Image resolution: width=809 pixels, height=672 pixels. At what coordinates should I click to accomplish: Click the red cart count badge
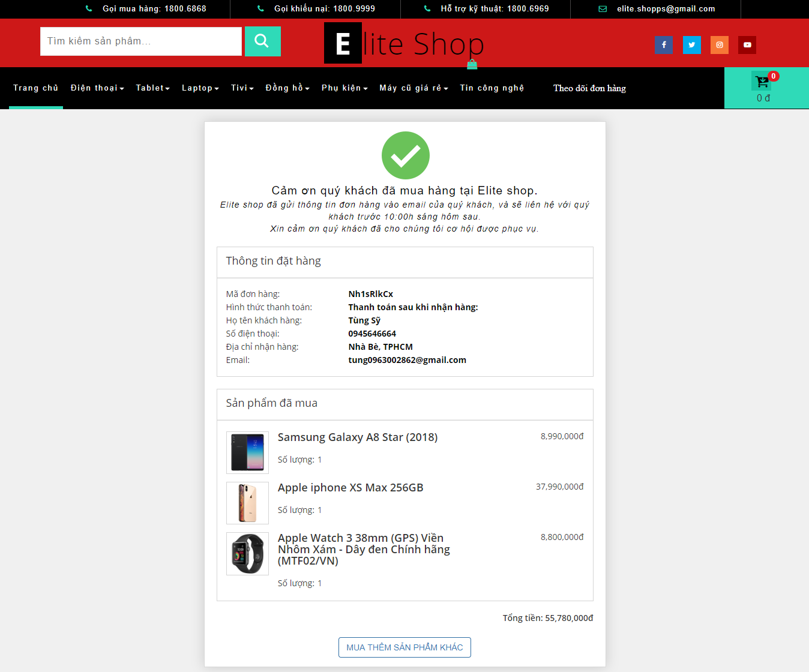[x=774, y=76]
